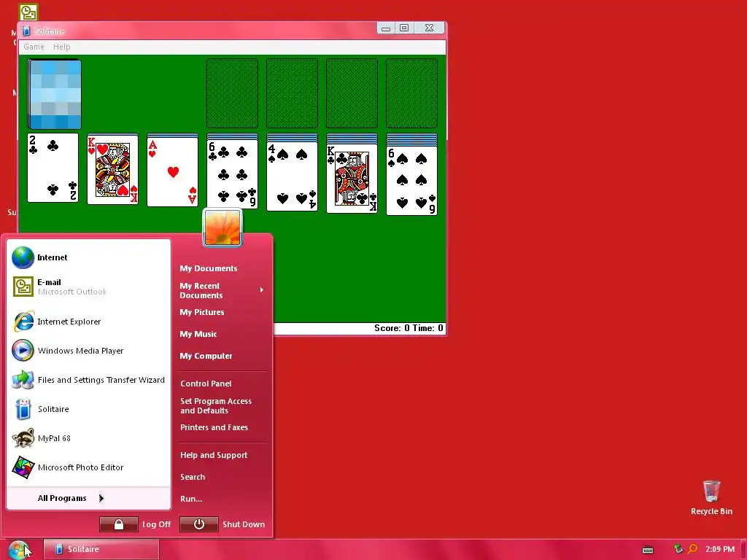Open My Pictures
Screen dimensions: 747x560
click(202, 312)
